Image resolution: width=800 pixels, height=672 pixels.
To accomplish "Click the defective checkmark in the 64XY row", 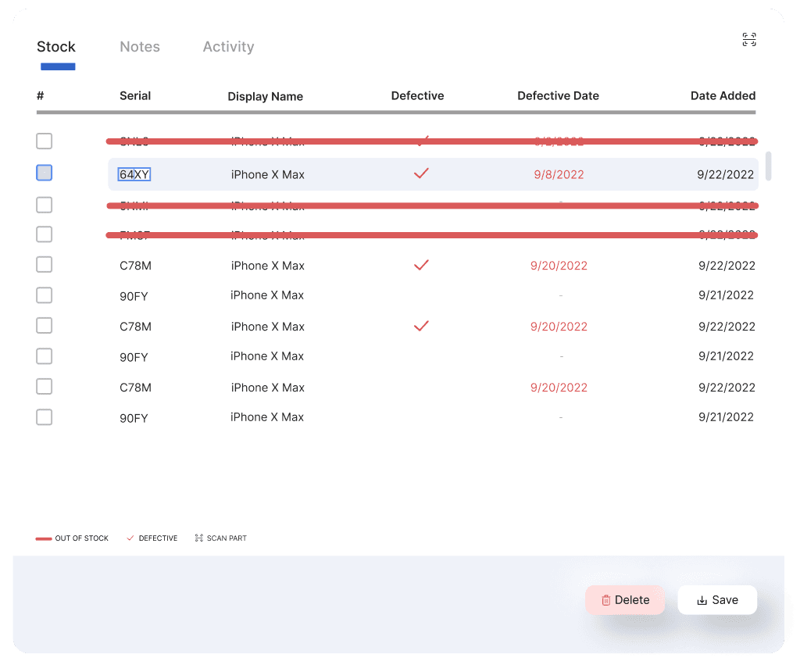I will click(x=421, y=173).
